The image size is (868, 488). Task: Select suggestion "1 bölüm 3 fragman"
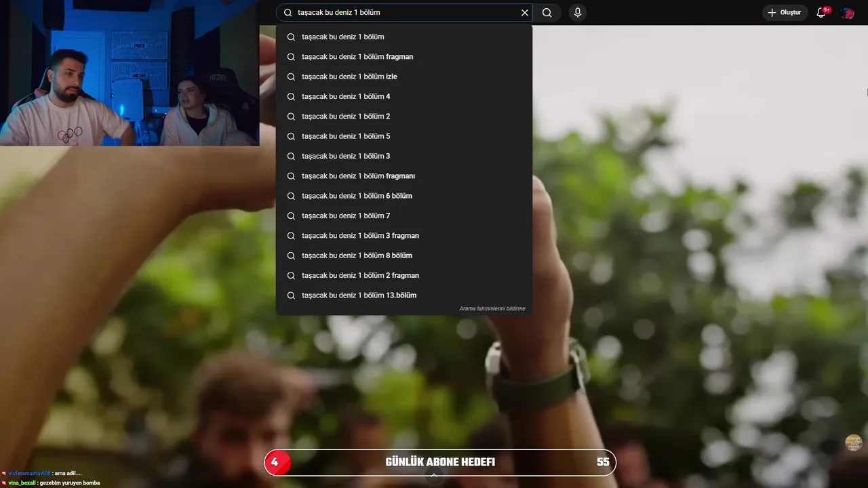(404, 236)
